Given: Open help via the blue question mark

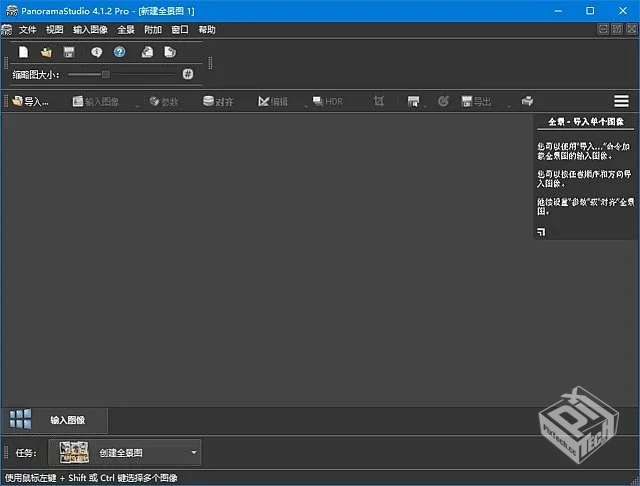Looking at the screenshot, I should 120,52.
